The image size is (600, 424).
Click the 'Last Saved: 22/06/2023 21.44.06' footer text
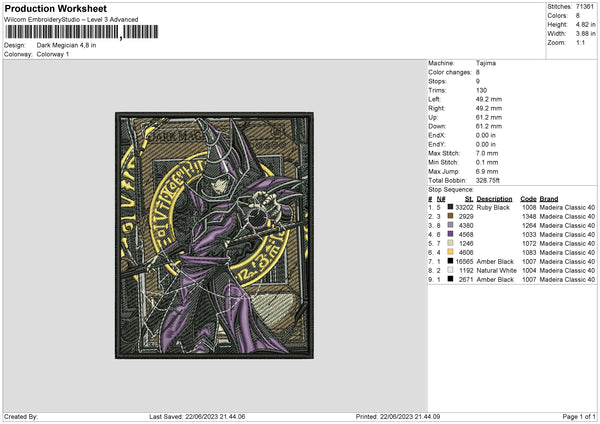197,417
